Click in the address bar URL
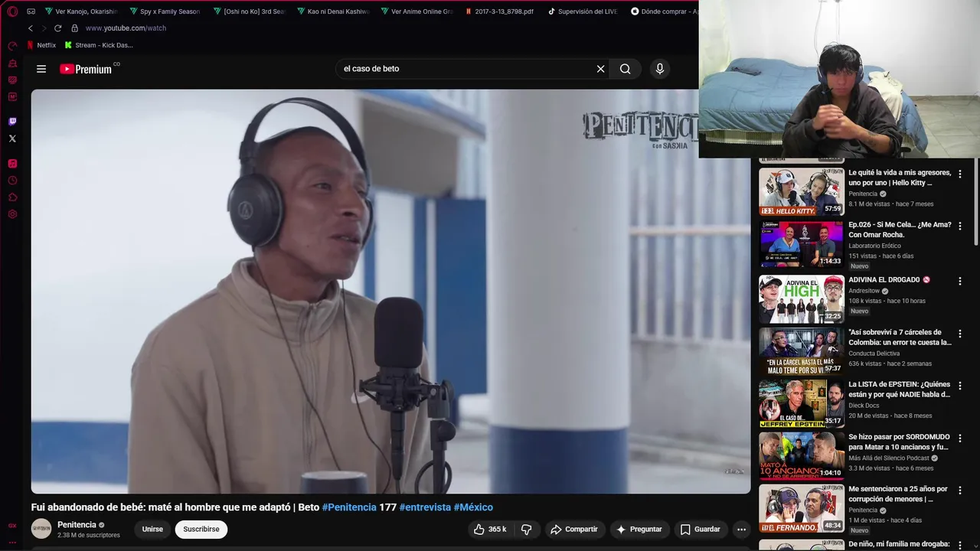This screenshot has width=980, height=551. [x=126, y=28]
